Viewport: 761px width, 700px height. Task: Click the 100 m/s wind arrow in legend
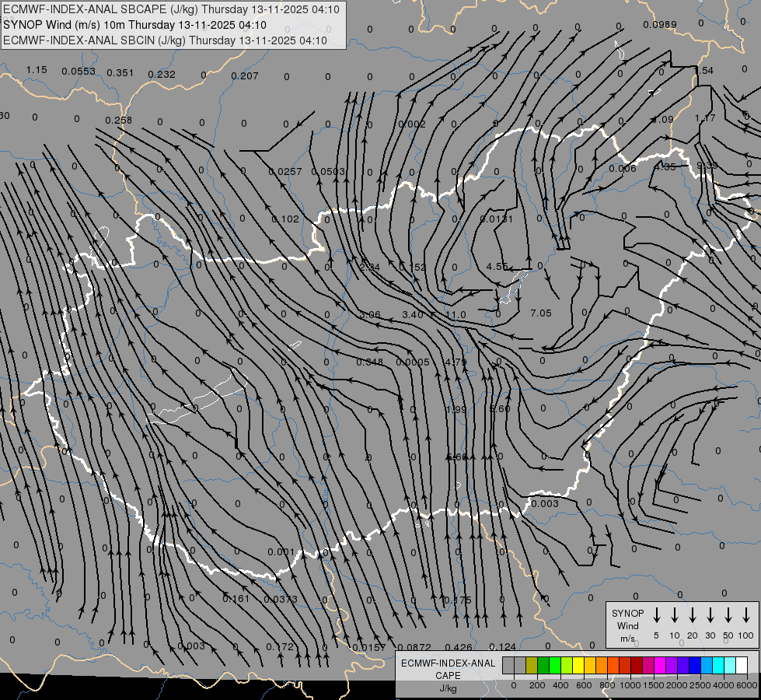pyautogui.click(x=746, y=615)
